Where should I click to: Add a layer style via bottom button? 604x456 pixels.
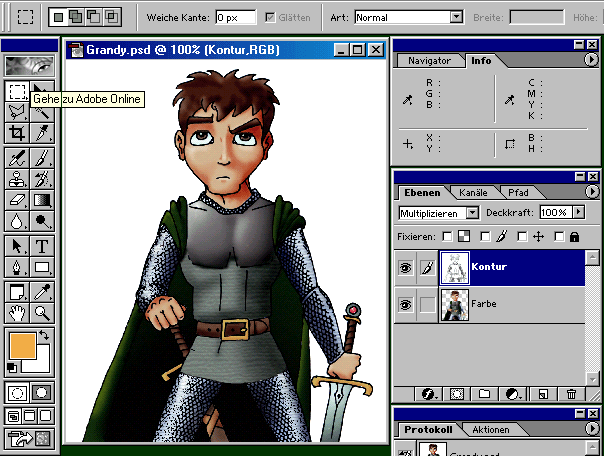tap(428, 394)
